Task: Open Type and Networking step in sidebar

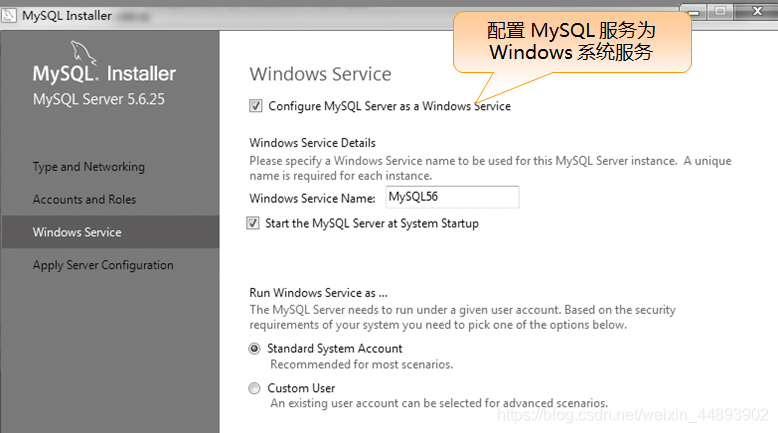Action: tap(89, 167)
